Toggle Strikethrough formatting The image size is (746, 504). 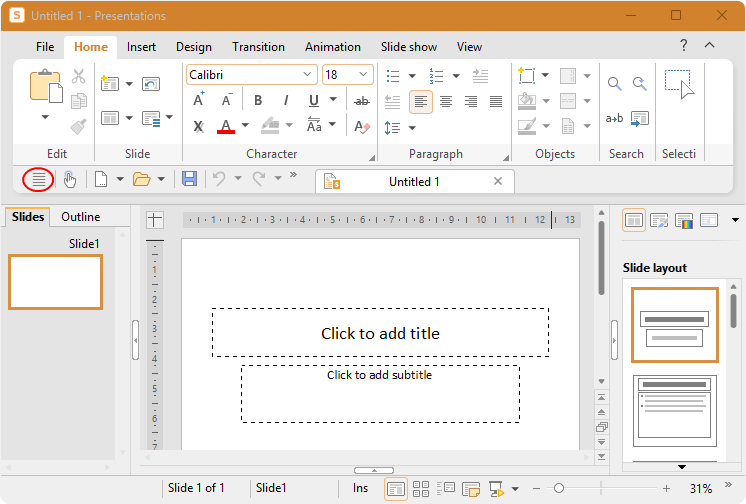[362, 101]
